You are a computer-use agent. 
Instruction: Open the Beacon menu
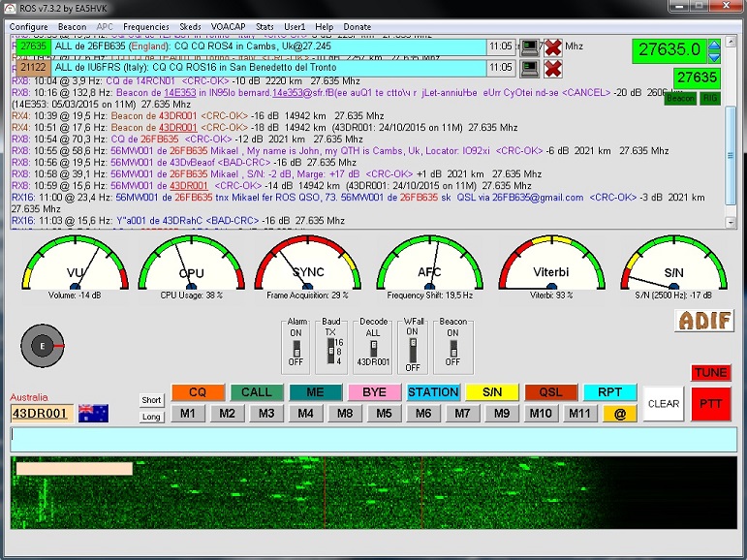73,27
